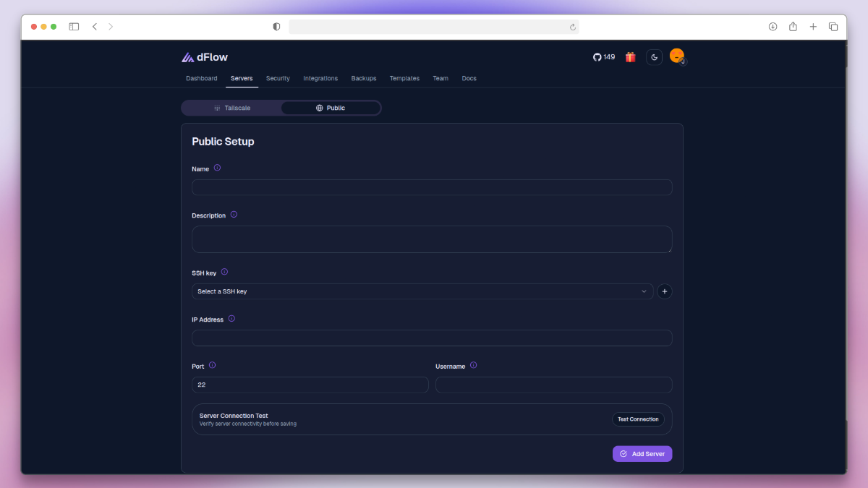Go to the Templates tab
868x488 pixels.
coord(404,78)
